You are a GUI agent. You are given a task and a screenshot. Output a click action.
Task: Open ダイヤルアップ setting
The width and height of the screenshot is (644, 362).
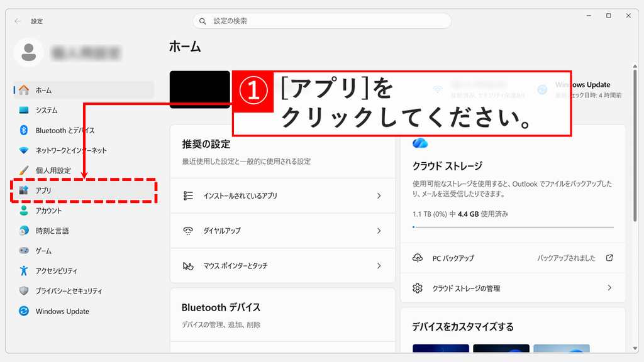coord(282,231)
